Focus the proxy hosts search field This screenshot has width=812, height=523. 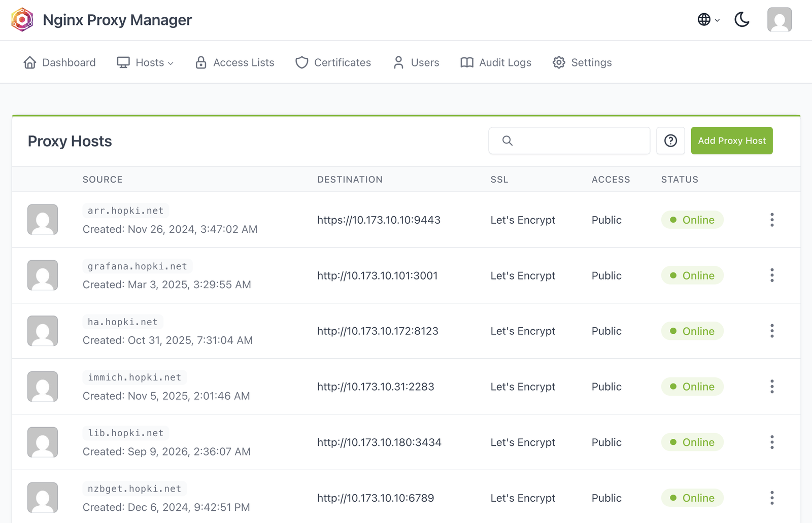point(569,141)
